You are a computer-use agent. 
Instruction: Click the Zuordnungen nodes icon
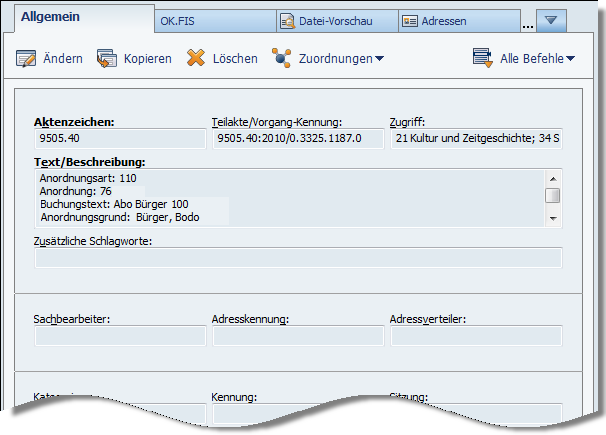(x=282, y=58)
